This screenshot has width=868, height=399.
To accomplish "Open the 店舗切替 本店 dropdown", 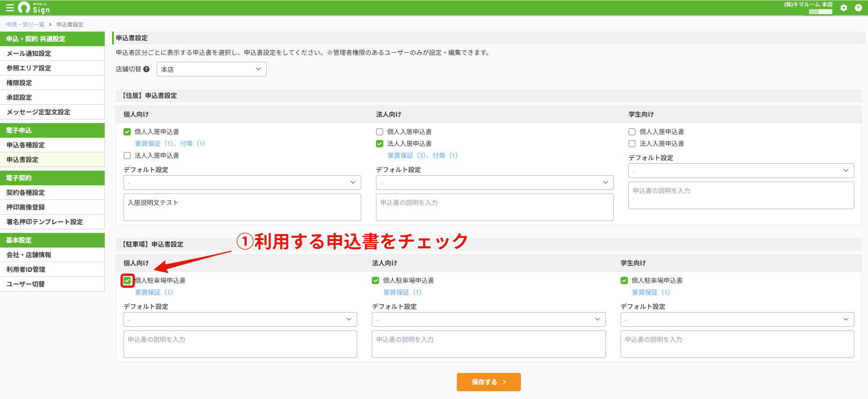I will pyautogui.click(x=212, y=69).
